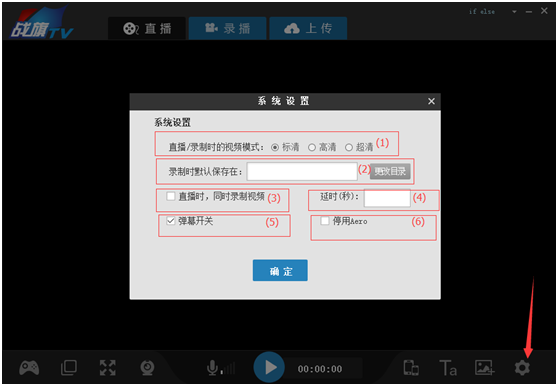Add image overlay icon
Image resolution: width=558 pixels, height=386 pixels.
point(485,368)
